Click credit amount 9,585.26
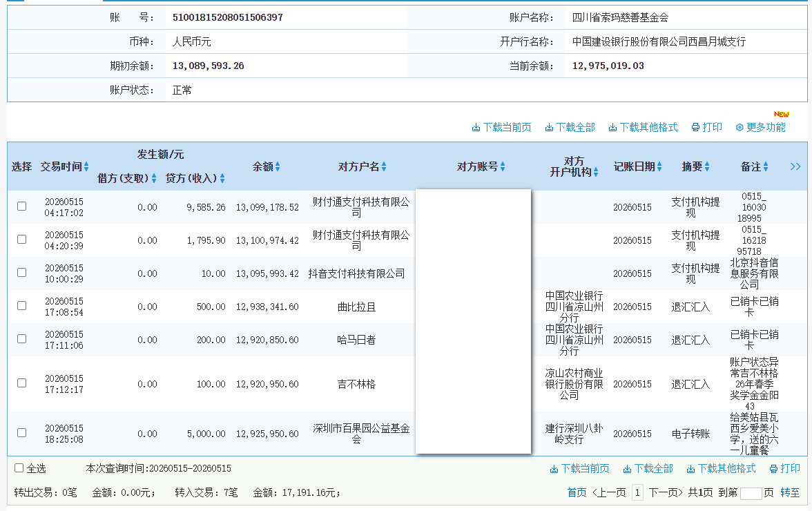Viewport: 812px width, 511px height. click(206, 207)
